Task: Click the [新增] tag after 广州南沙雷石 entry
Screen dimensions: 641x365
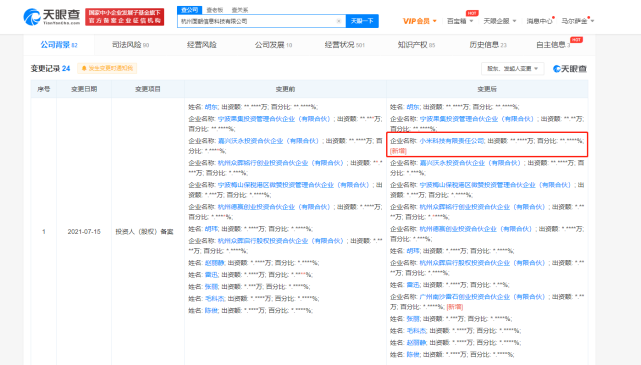Action: 455,307
